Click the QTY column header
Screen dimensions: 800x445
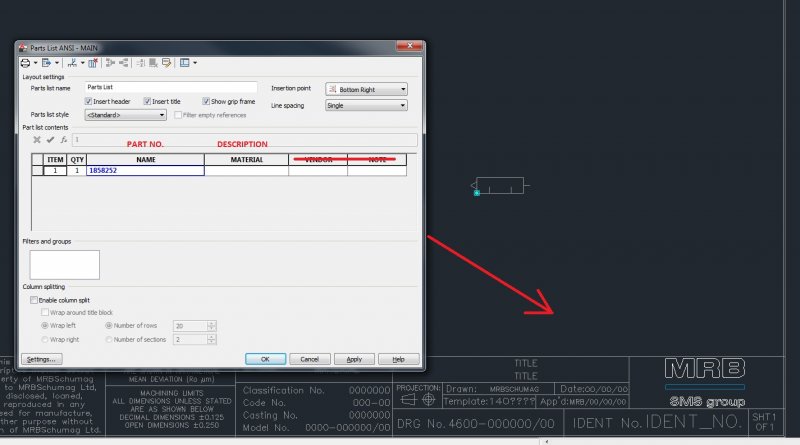tap(77, 160)
